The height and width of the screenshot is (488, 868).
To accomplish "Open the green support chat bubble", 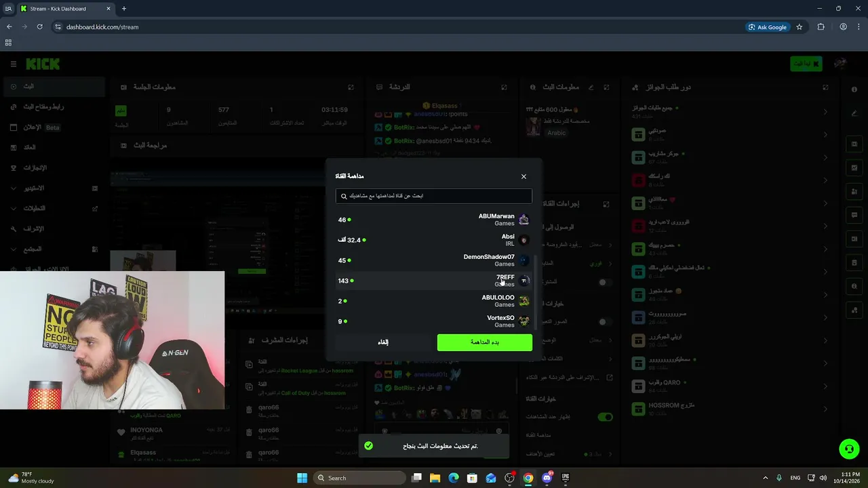I will tap(849, 449).
